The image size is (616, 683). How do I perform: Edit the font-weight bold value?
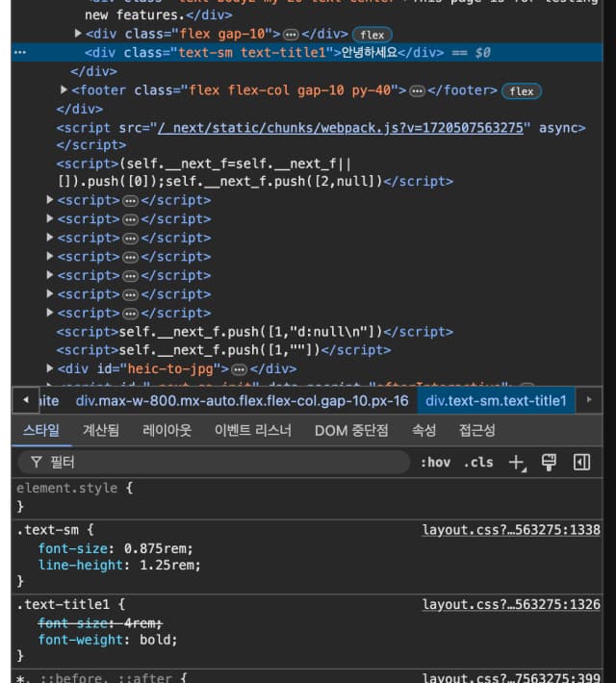point(156,640)
